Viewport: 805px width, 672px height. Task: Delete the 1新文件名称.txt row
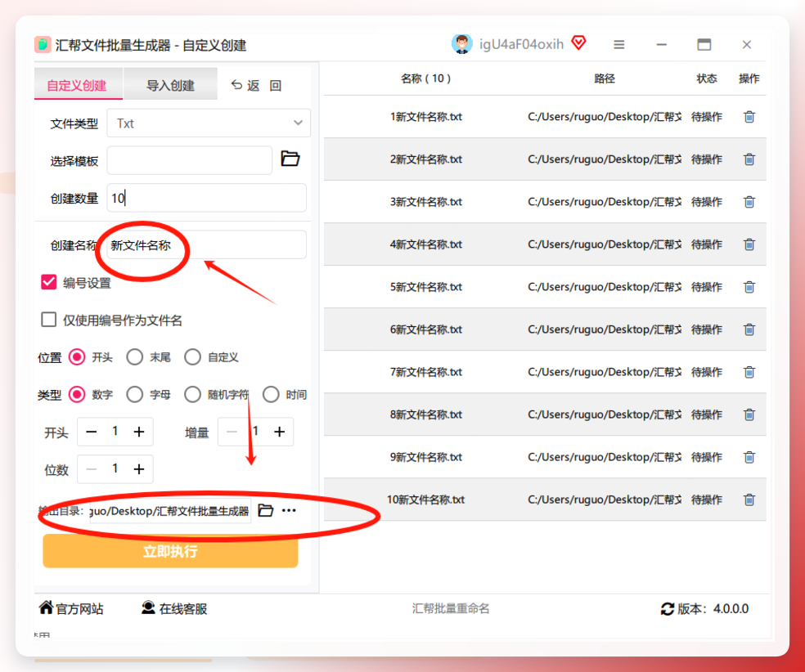(749, 117)
